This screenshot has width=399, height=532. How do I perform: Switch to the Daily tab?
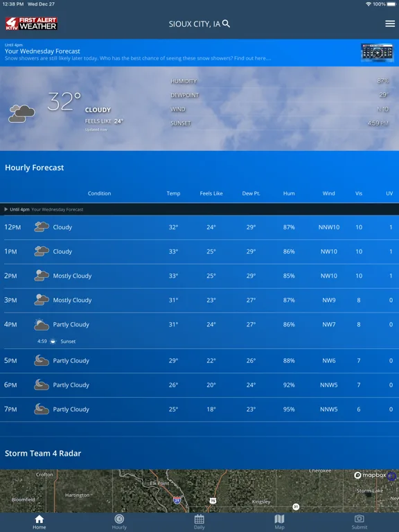[199, 522]
